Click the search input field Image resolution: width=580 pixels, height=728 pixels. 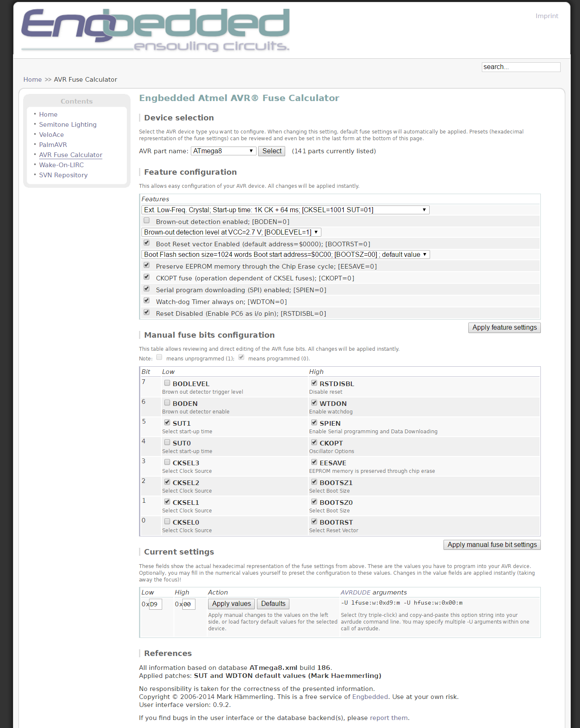[521, 67]
